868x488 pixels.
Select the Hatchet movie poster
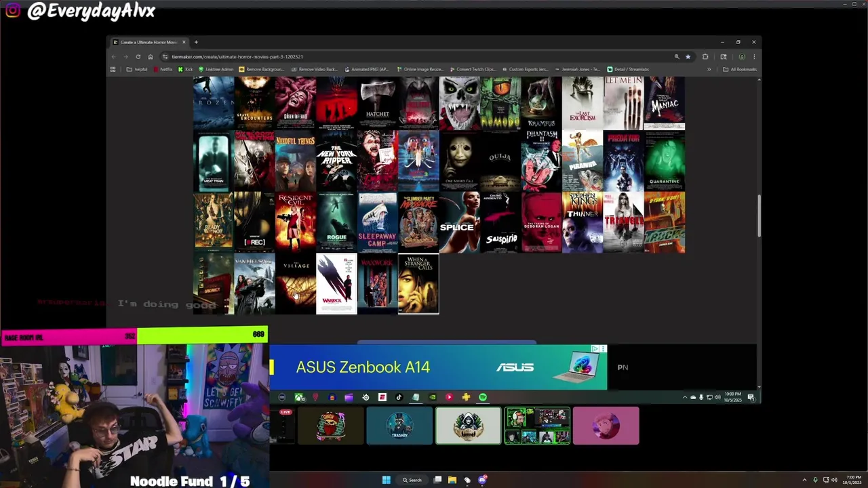click(x=378, y=103)
